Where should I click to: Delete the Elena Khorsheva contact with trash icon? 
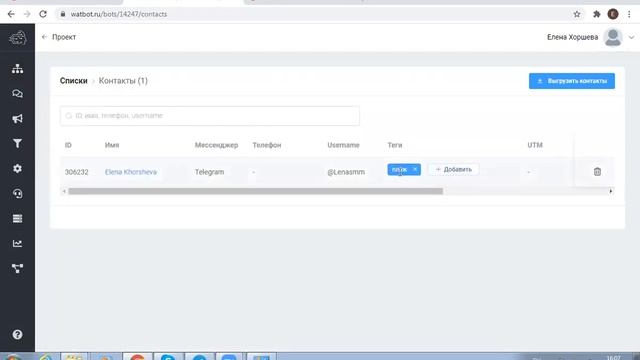(x=597, y=172)
